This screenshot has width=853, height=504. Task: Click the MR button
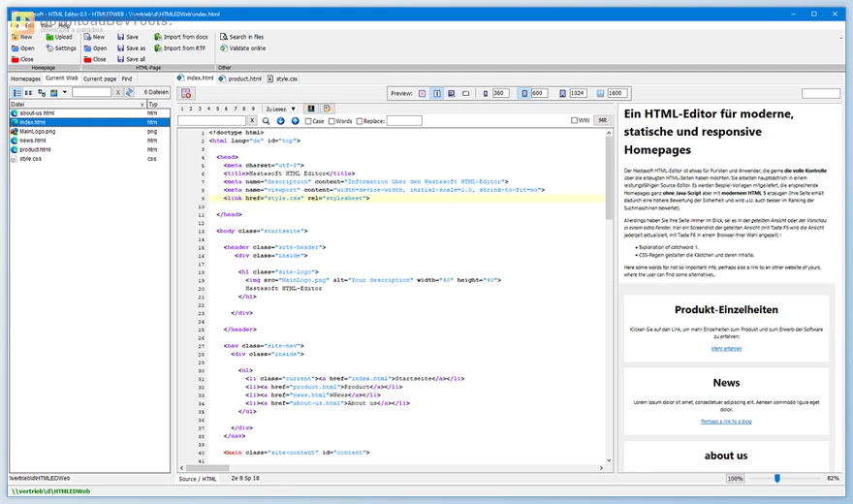click(602, 121)
